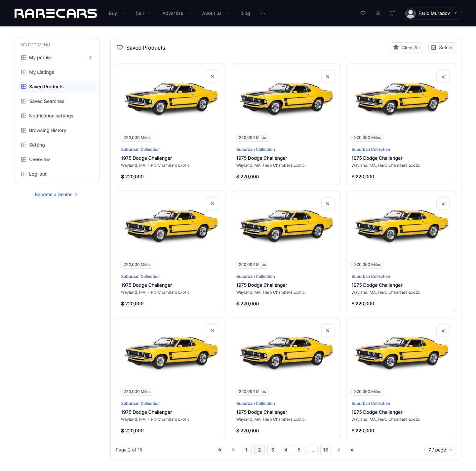Expand the Advertise dropdown menu

[x=177, y=13]
